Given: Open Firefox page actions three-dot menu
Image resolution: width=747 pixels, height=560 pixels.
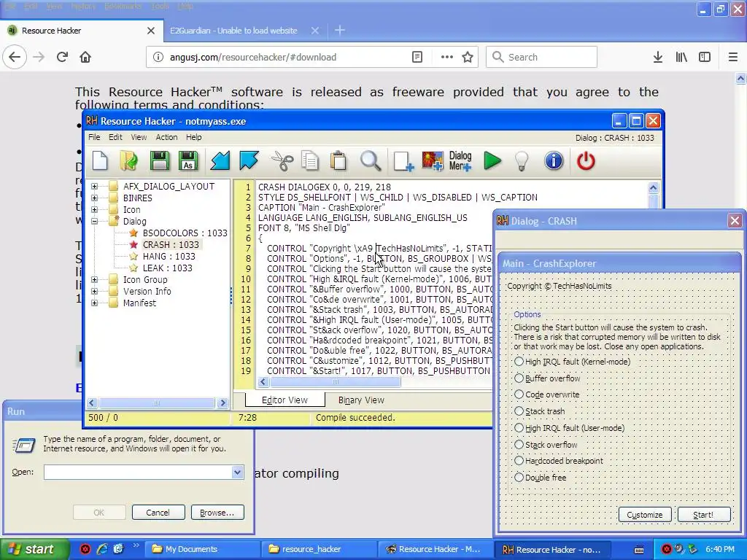Looking at the screenshot, I should [447, 57].
